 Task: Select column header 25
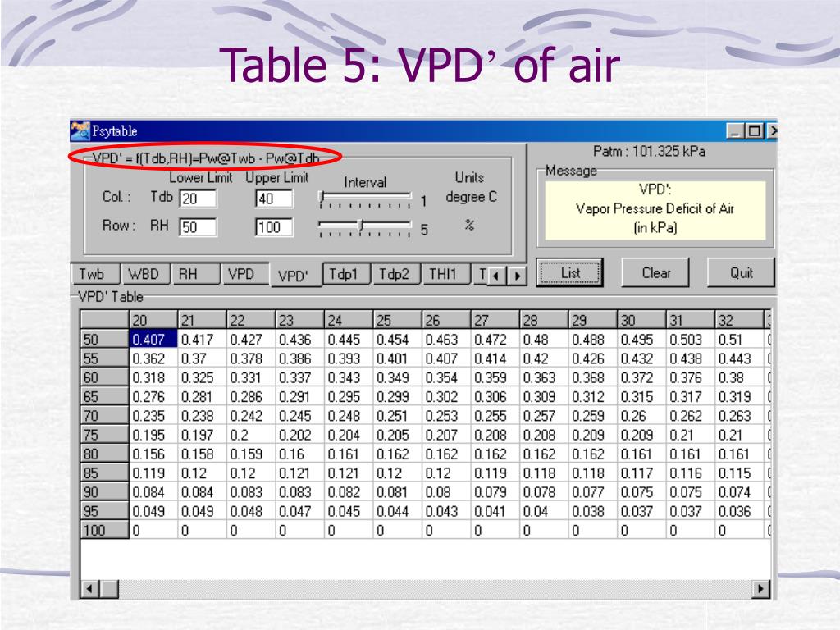click(397, 320)
